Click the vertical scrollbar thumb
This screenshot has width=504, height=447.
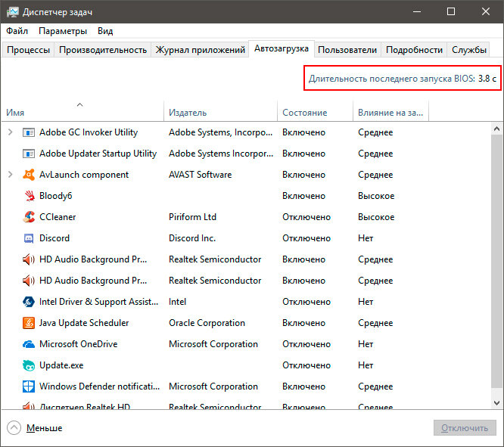(x=496, y=261)
